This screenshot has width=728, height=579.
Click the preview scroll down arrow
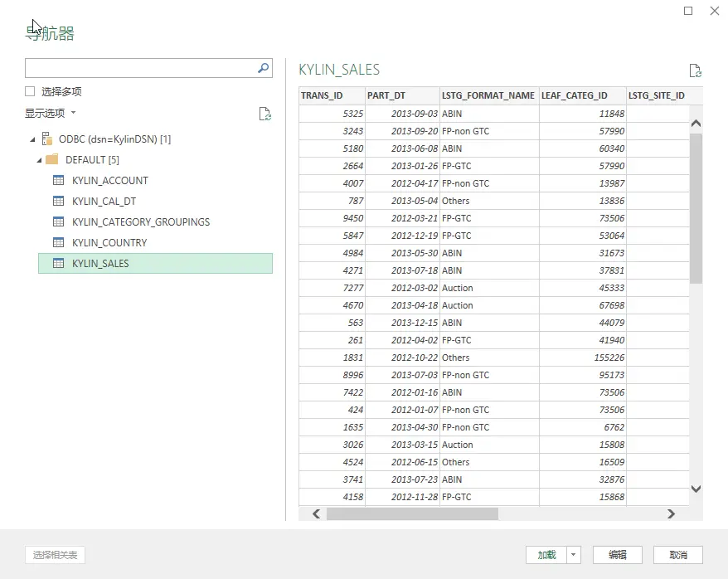[696, 489]
